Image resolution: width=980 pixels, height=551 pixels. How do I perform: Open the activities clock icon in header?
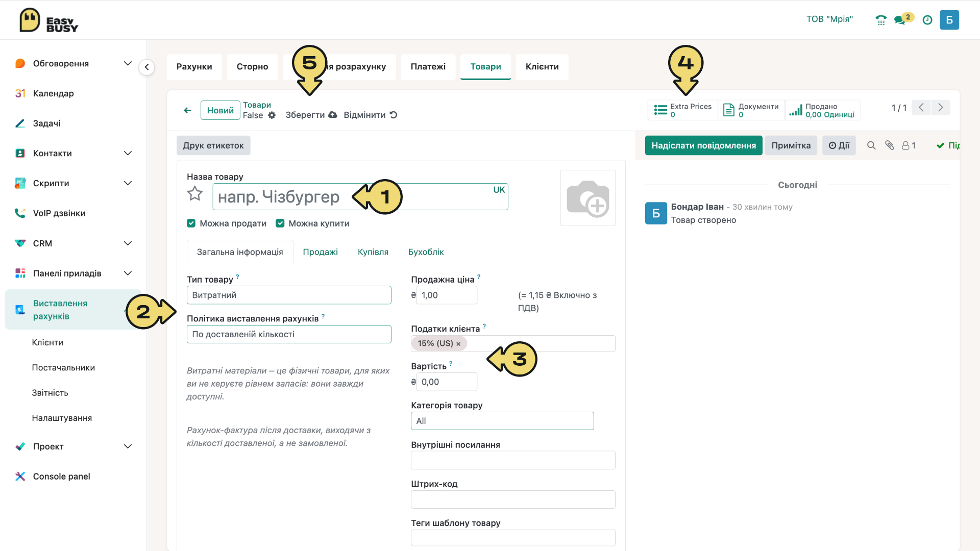coord(927,20)
